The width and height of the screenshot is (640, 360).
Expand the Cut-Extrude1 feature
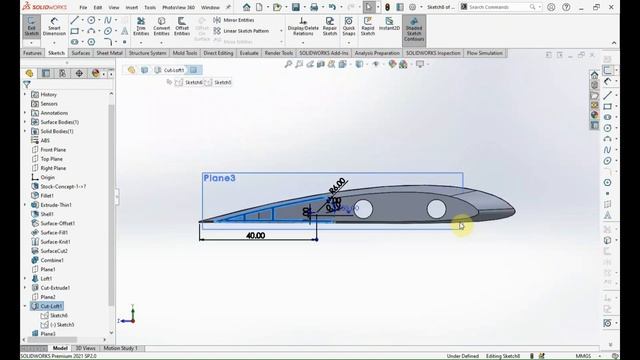(25, 288)
